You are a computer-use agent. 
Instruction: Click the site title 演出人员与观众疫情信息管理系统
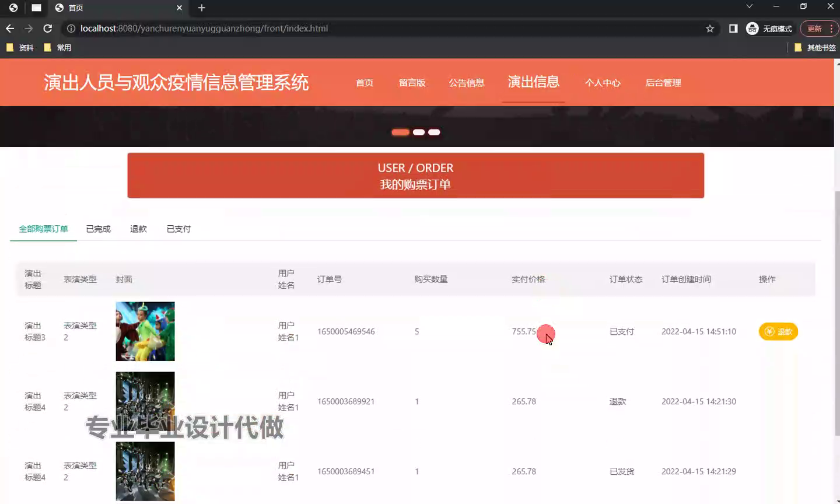[176, 83]
